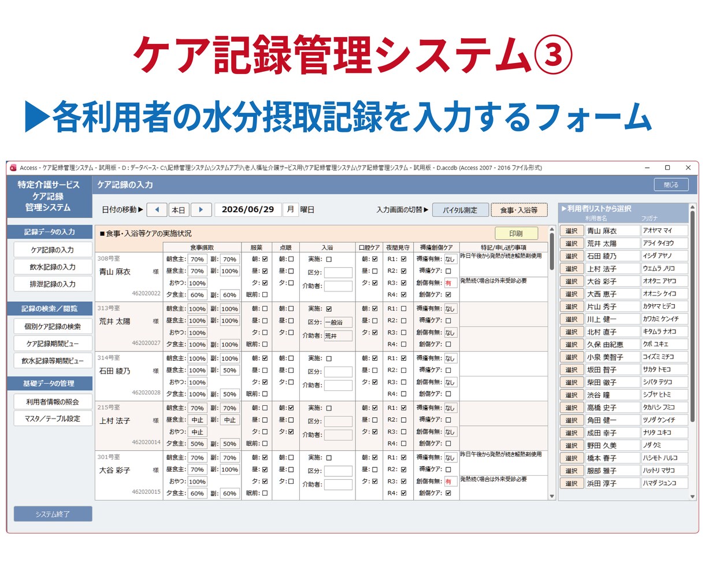
Task: Click 上村 法子 昼食主 中止 field
Action: pos(197,420)
